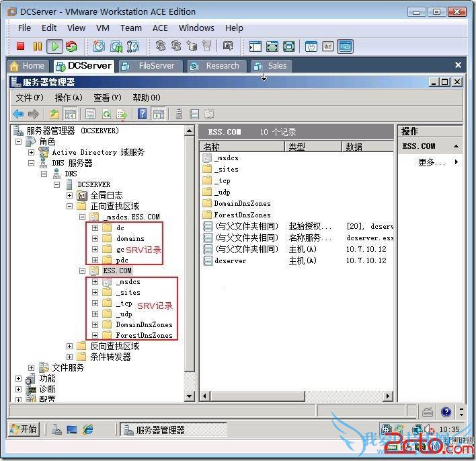Click the blue Help question mark icon
476x461 pixels.
142,114
